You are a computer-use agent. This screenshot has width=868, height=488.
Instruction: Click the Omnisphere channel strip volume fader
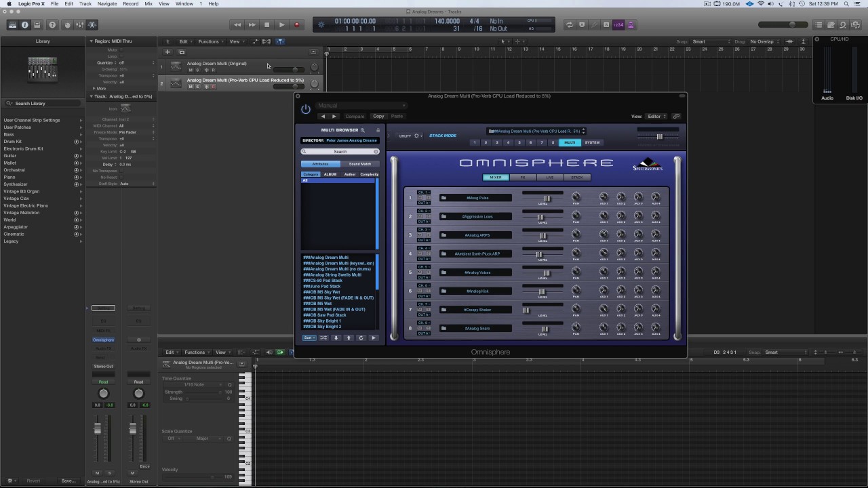[98, 430]
